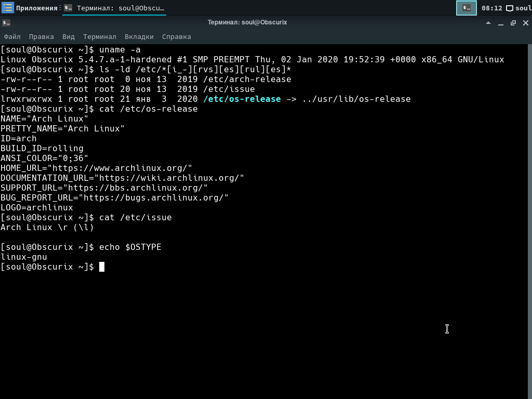Click the ../usr/lib/os-release symlink target text

click(356, 99)
